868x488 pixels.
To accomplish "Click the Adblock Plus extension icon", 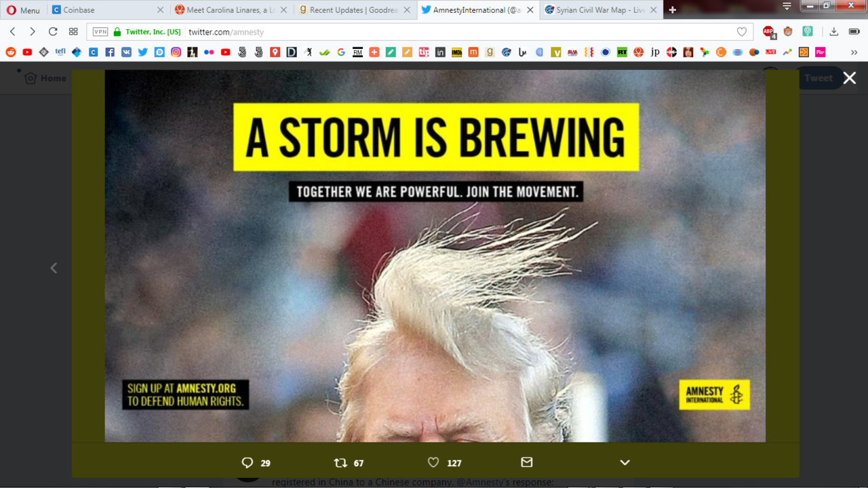I will (768, 31).
